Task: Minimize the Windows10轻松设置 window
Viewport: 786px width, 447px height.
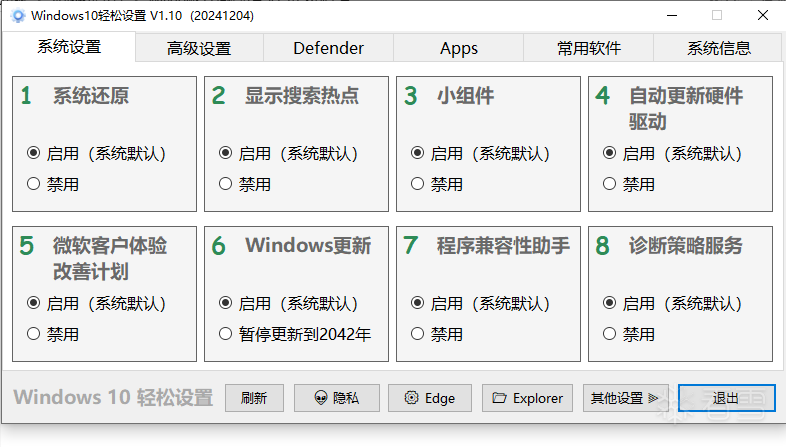Action: (x=672, y=16)
